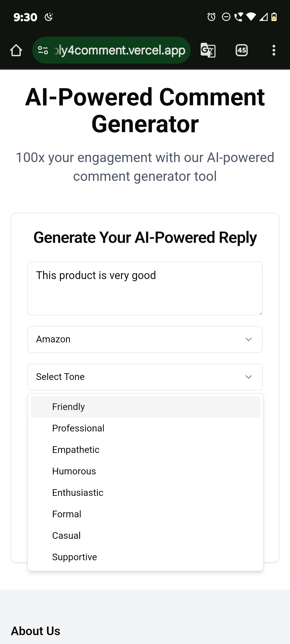Select the Enthusiastic tone option
This screenshot has height=644, width=290.
(x=146, y=493)
